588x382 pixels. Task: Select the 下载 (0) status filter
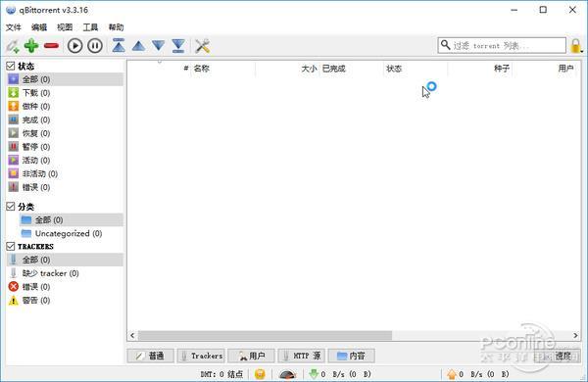[x=36, y=93]
